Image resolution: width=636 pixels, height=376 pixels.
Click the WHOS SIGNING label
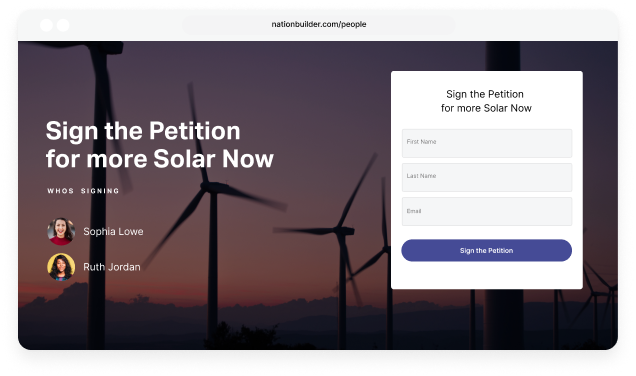(83, 191)
